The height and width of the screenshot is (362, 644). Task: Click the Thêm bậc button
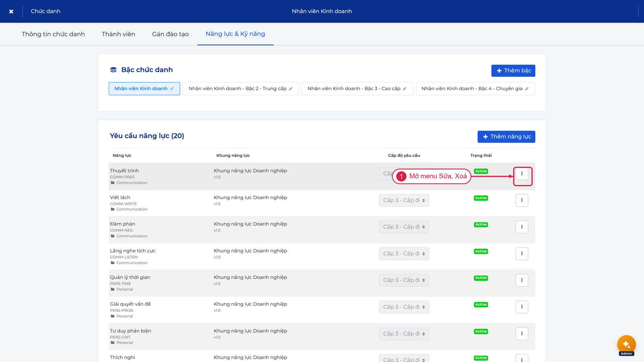coord(513,71)
